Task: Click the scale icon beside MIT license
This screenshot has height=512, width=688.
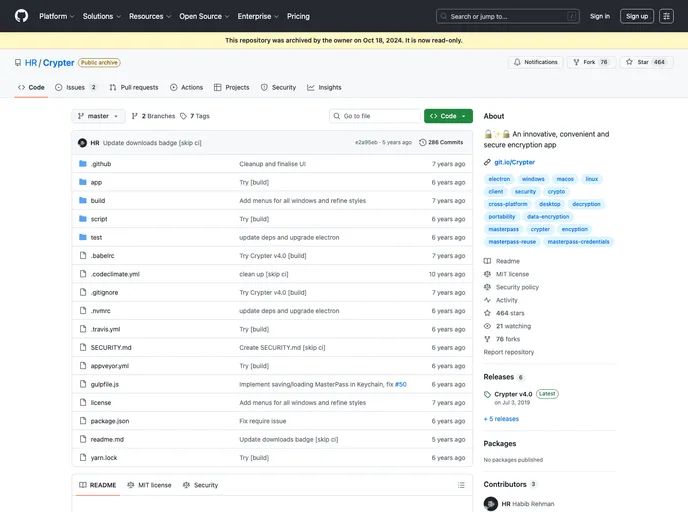Action: tap(487, 274)
